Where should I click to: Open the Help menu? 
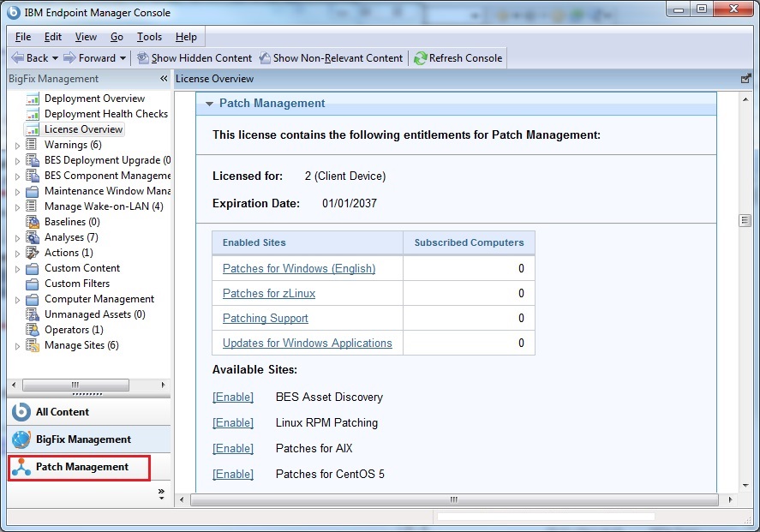click(x=186, y=37)
